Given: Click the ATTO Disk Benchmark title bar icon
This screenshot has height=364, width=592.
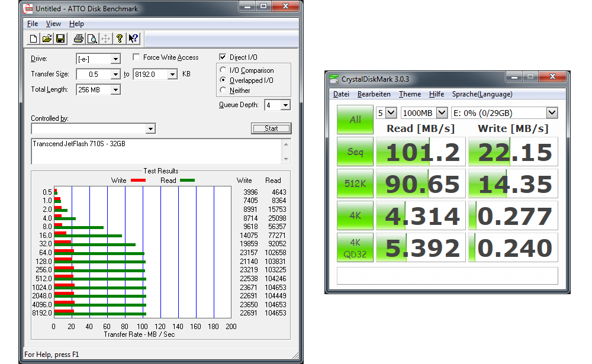Looking at the screenshot, I should click(x=28, y=9).
